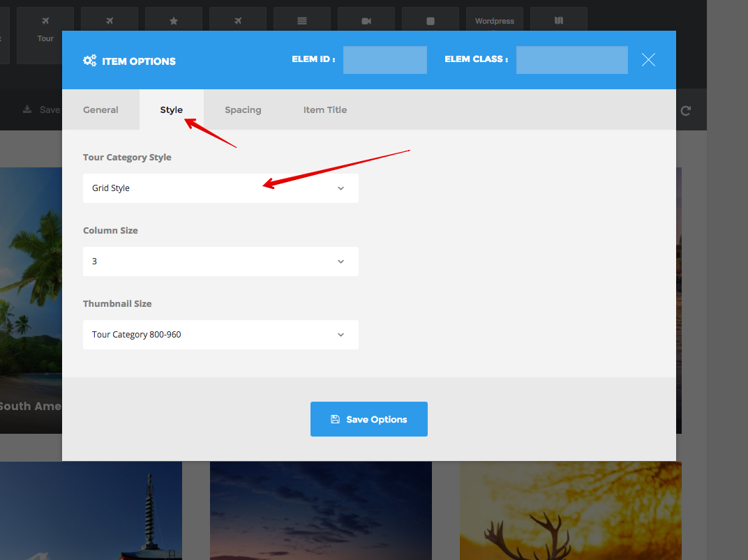Viewport: 748px width, 560px height.
Task: Select the star icon element
Action: 174,21
